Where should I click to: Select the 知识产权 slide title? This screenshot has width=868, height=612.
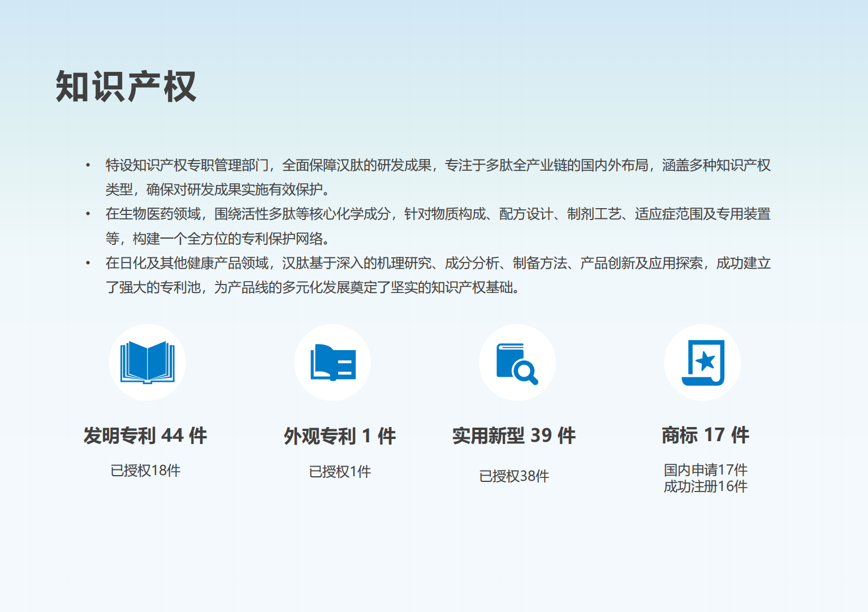point(126,87)
